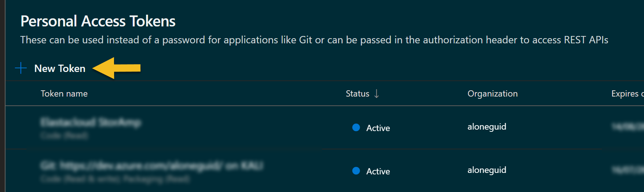Screen dimensions: 644x192
Task: Click the blue status dot in first row
Action: (x=356, y=127)
